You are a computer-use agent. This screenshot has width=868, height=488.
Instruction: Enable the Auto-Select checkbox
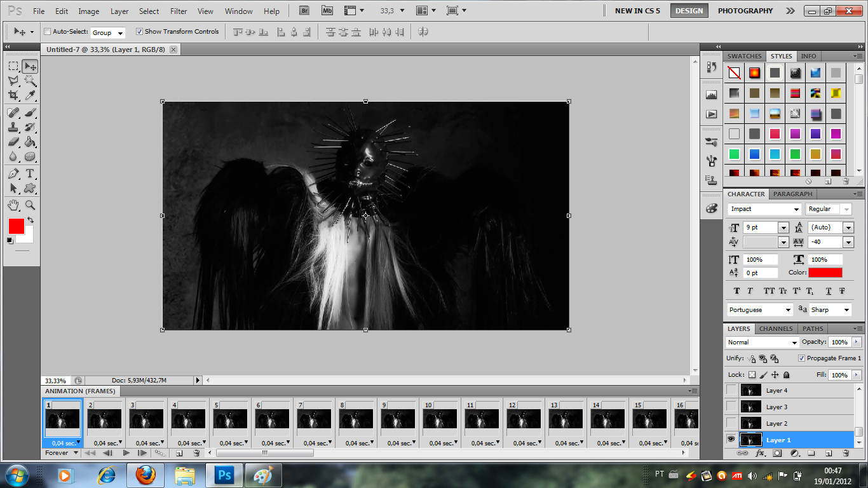point(48,32)
